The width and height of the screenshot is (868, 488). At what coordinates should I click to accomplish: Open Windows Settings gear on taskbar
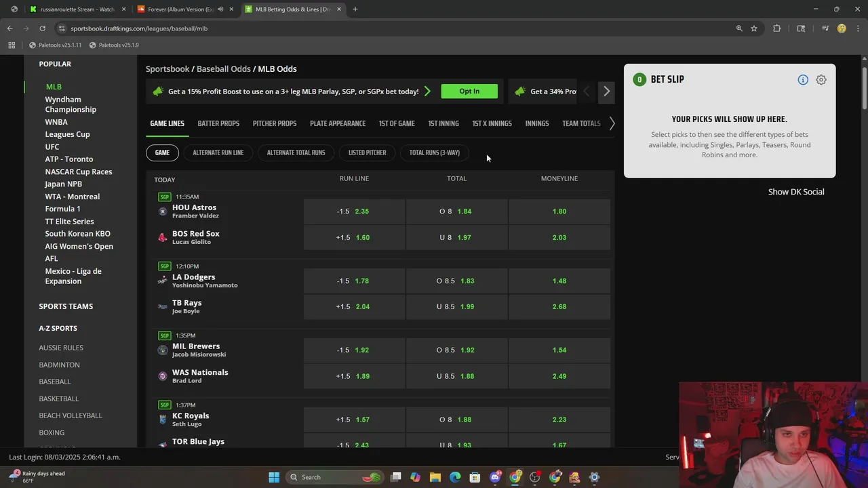(x=594, y=477)
